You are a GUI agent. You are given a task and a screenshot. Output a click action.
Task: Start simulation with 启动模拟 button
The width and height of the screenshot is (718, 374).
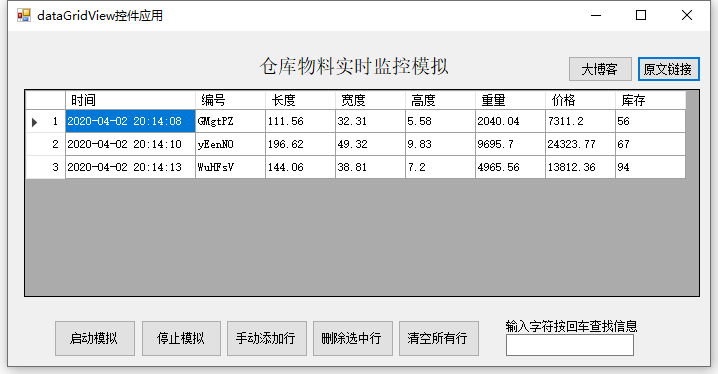(95, 338)
